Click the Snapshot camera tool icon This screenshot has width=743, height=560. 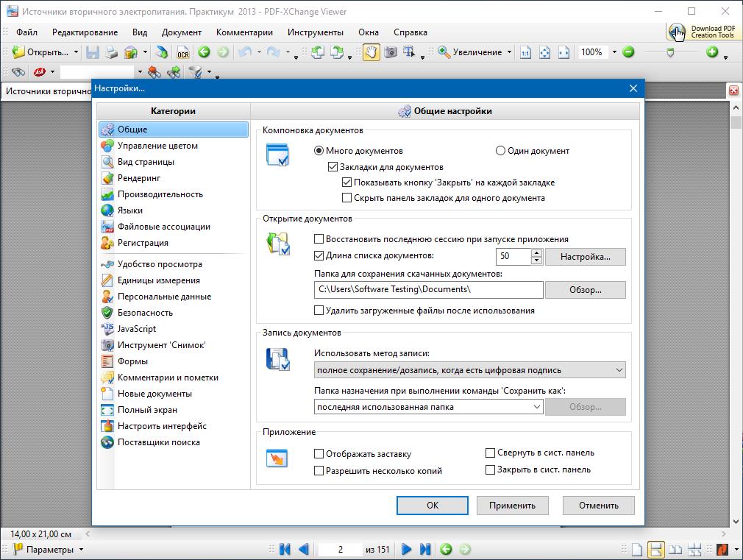(x=390, y=52)
